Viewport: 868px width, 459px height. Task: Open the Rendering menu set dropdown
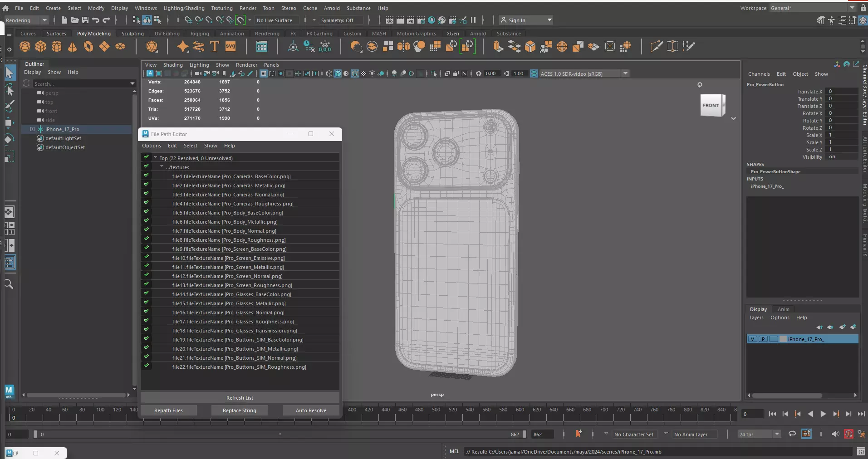(26, 20)
